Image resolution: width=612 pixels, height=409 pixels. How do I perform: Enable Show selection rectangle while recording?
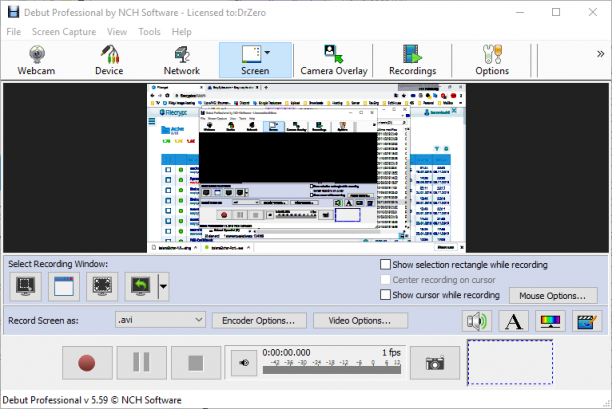pyautogui.click(x=385, y=265)
